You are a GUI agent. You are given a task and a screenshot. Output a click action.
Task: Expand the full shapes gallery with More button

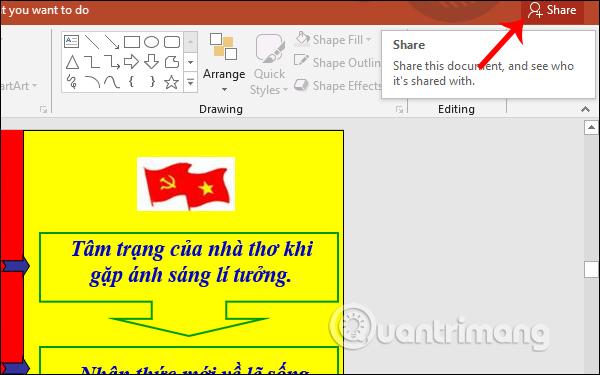click(x=191, y=82)
